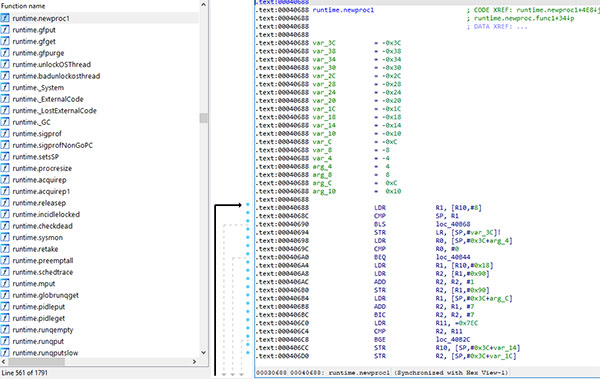Viewport: 600px width, 379px height.
Task: Click the icon next to runtime.runqput
Action: [5, 341]
